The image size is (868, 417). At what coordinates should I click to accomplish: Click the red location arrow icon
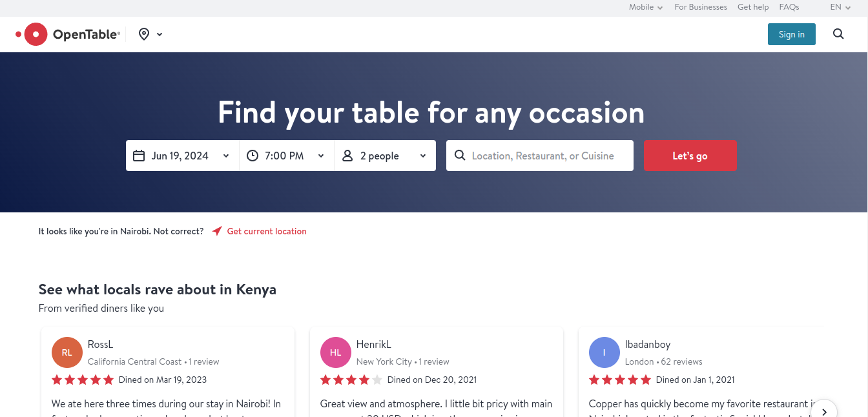[217, 231]
